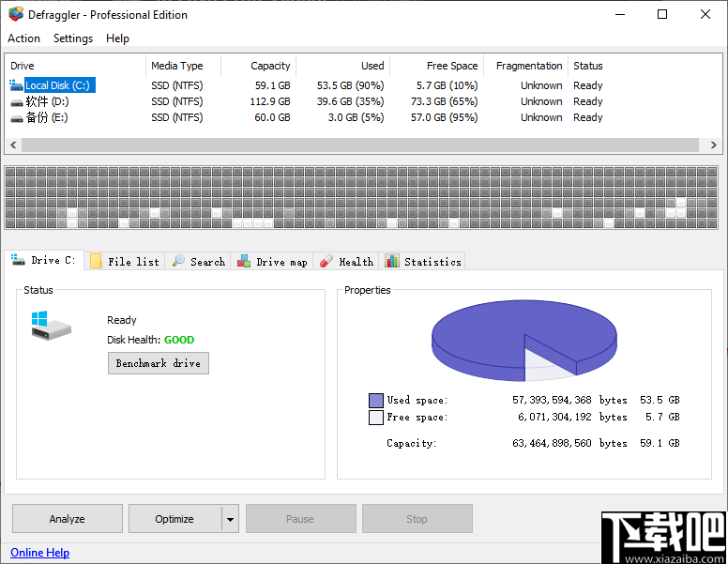728x564 pixels.
Task: Click the Optimize button
Action: (x=174, y=518)
